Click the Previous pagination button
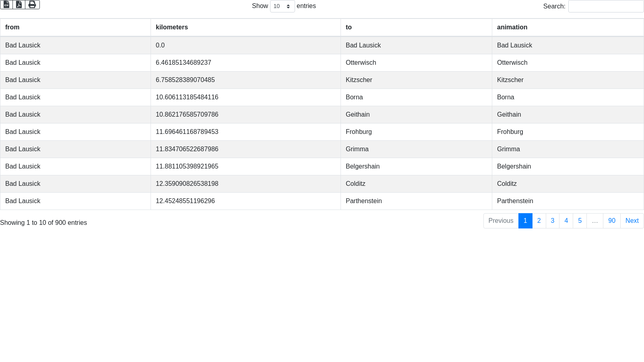The image size is (644, 362). coord(501,221)
